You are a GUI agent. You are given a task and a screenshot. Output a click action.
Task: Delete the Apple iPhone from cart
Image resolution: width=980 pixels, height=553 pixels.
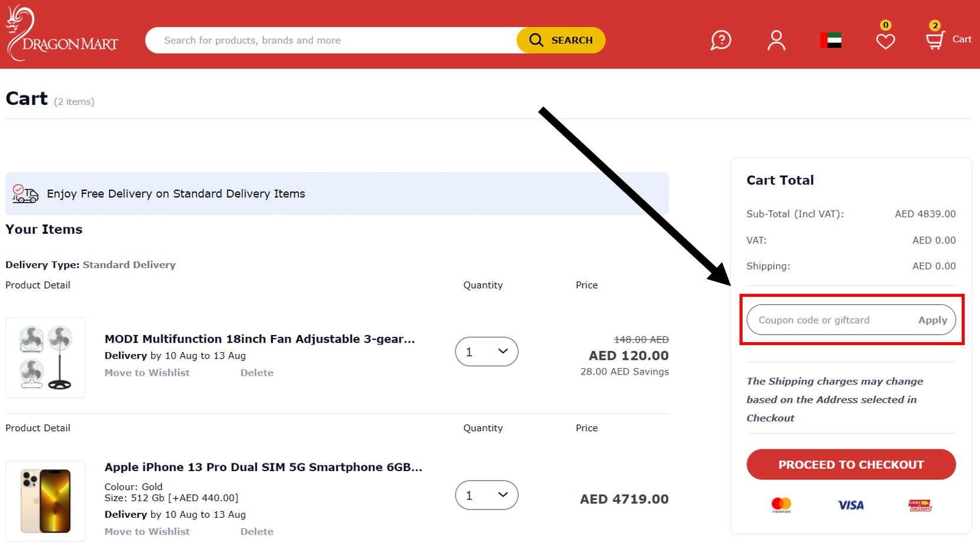[256, 531]
